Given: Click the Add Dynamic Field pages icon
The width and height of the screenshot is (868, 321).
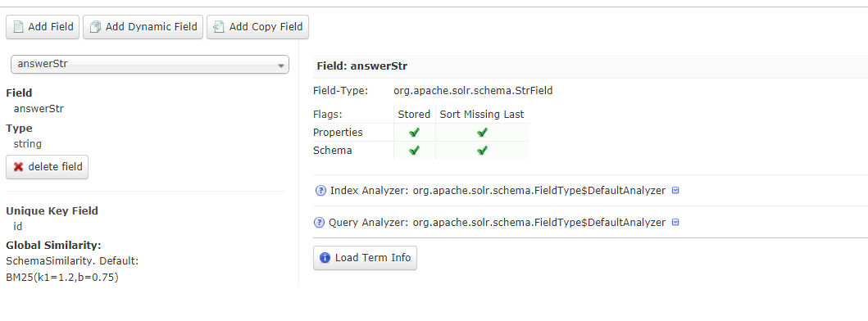Looking at the screenshot, I should click(x=96, y=26).
